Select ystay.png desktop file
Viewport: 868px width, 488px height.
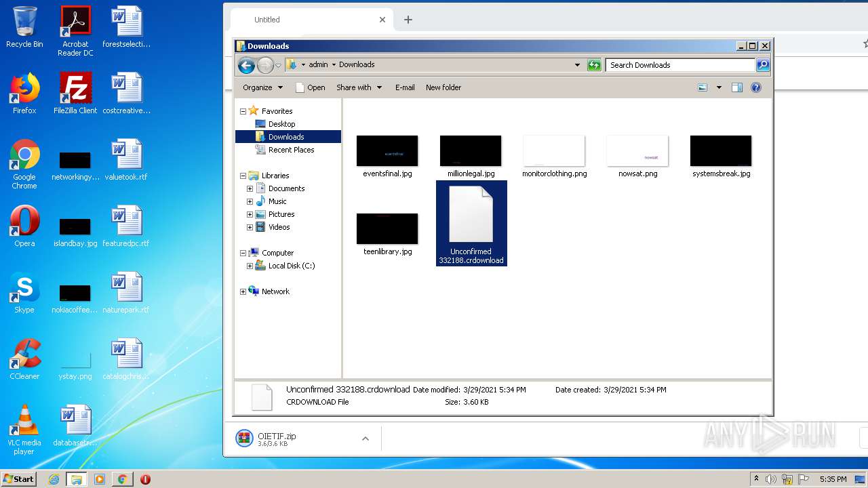(x=75, y=365)
